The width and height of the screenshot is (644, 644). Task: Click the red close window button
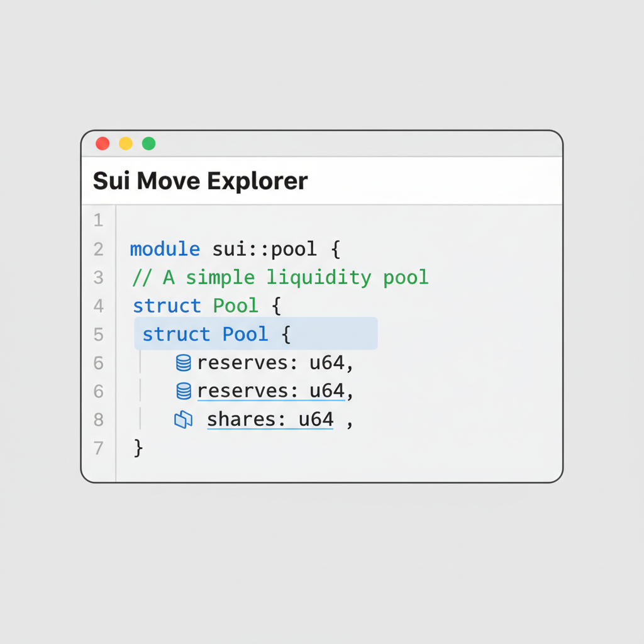pos(103,144)
